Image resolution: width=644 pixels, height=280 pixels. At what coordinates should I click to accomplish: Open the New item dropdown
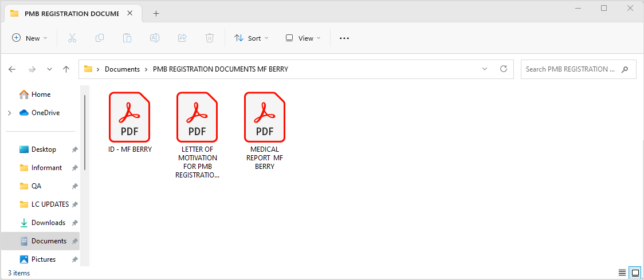(x=30, y=38)
